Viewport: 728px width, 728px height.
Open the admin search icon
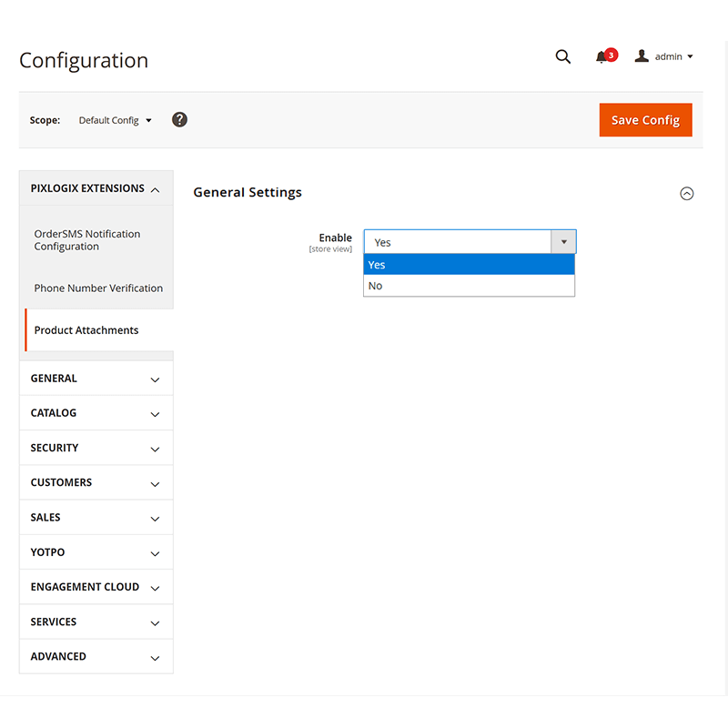click(x=562, y=56)
